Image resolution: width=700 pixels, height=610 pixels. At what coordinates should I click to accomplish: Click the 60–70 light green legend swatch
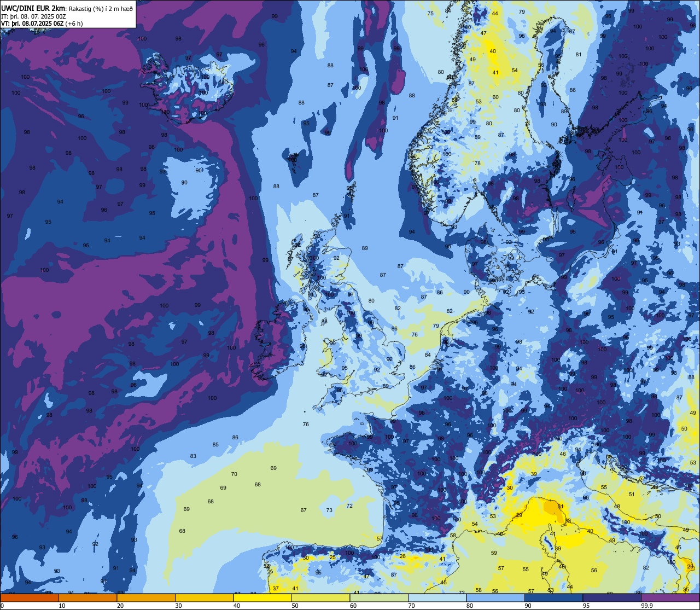[379, 597]
